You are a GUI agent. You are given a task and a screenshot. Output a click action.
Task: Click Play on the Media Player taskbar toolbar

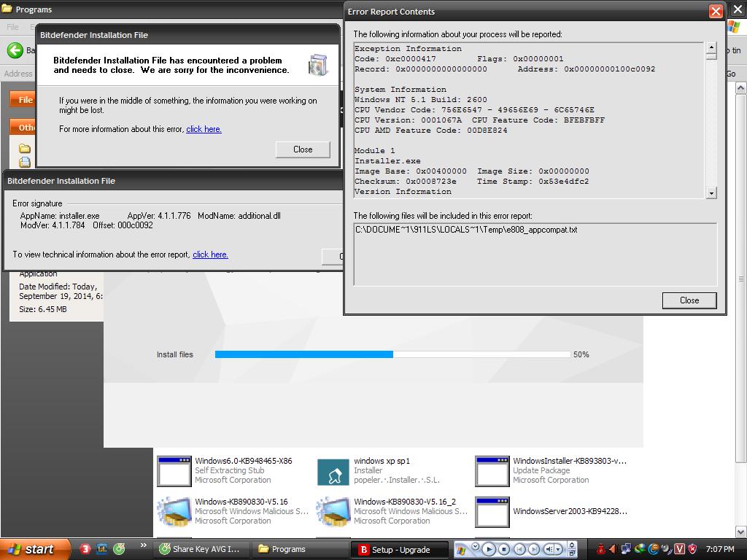pos(489,550)
